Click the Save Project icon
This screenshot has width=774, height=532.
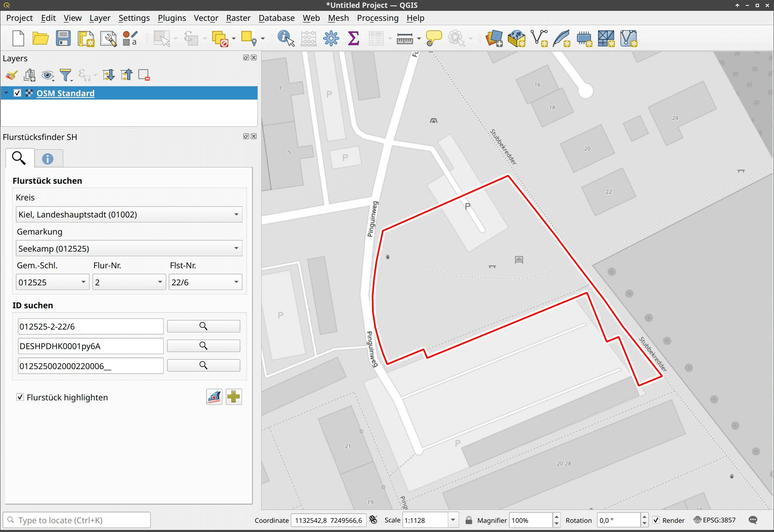(x=63, y=38)
